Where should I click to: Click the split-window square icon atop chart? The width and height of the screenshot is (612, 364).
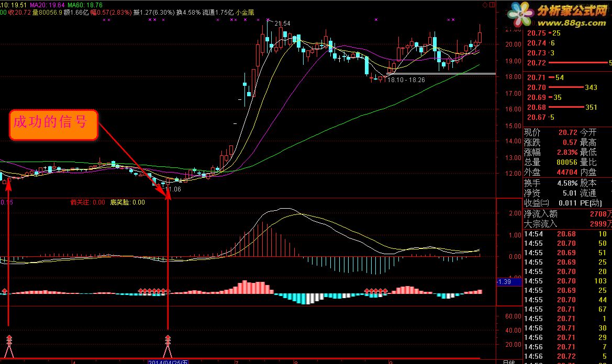[492, 5]
